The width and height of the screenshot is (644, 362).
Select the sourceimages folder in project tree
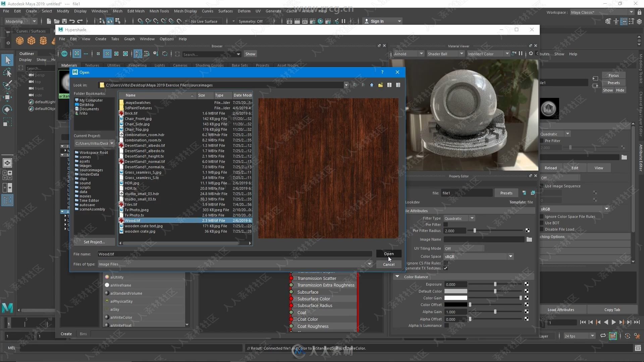91,170
